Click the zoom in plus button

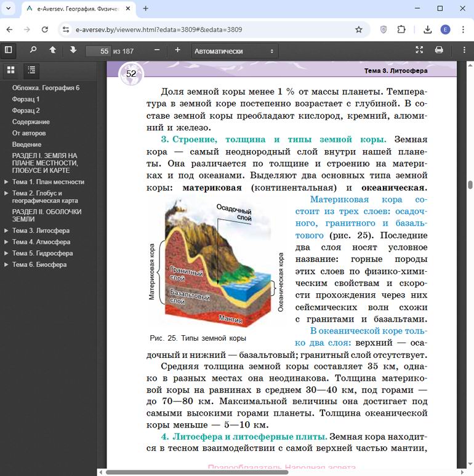[x=178, y=50]
